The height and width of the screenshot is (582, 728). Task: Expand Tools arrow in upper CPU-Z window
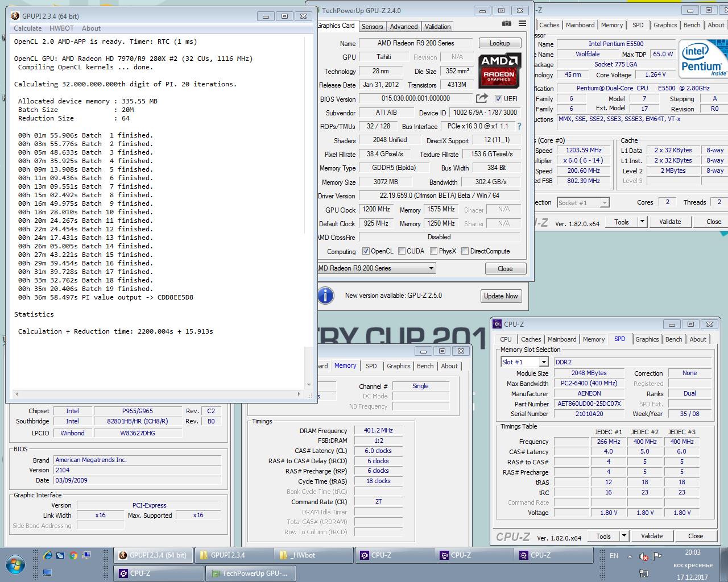[x=643, y=222]
